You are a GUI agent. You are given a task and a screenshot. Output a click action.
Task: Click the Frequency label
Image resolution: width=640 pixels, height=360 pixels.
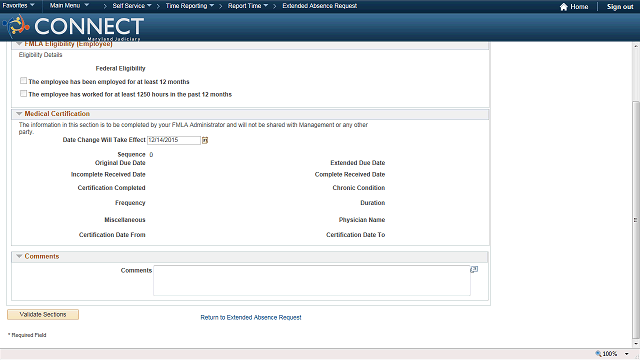pos(130,203)
